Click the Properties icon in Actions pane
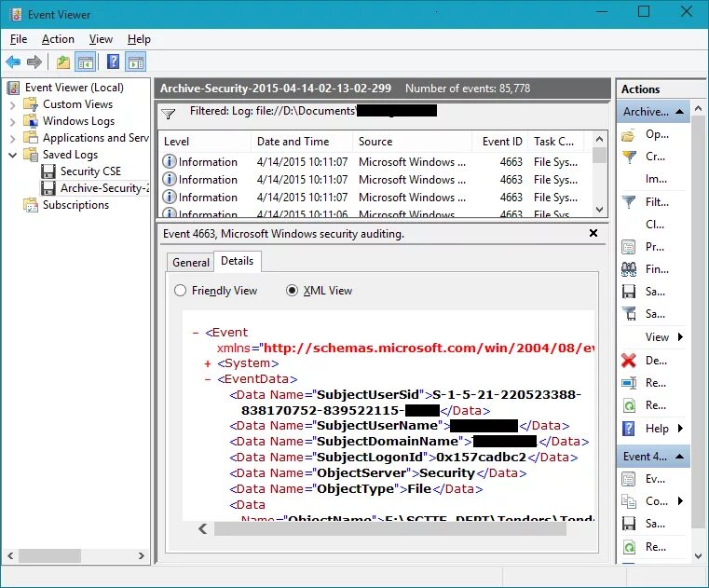The height and width of the screenshot is (588, 709). tap(629, 247)
